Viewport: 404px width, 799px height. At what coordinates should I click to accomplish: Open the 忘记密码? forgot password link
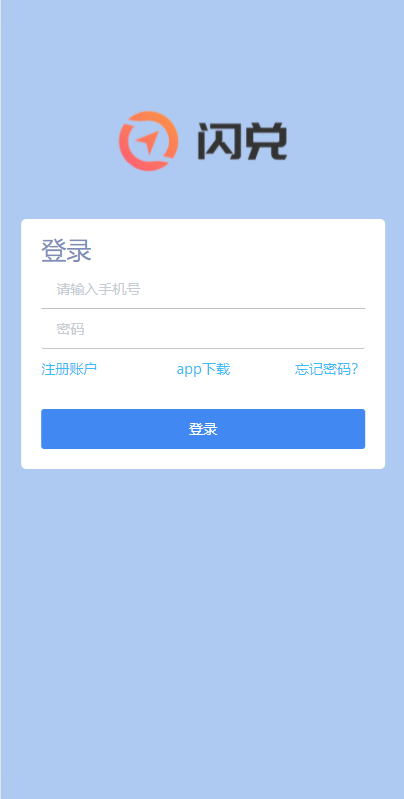tap(327, 369)
